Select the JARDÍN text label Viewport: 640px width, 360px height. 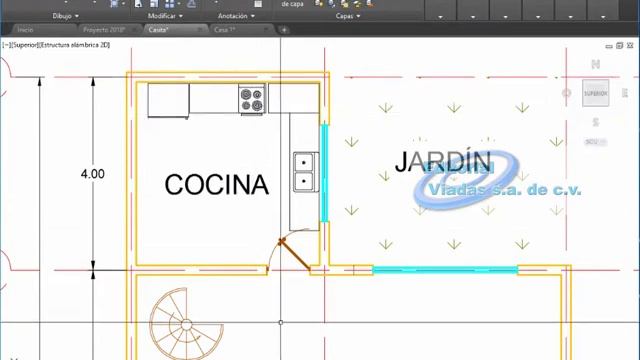(443, 161)
